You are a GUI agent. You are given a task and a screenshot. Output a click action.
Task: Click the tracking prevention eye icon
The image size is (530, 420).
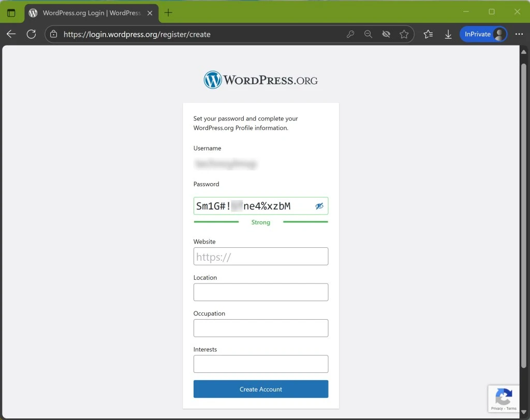pos(386,34)
